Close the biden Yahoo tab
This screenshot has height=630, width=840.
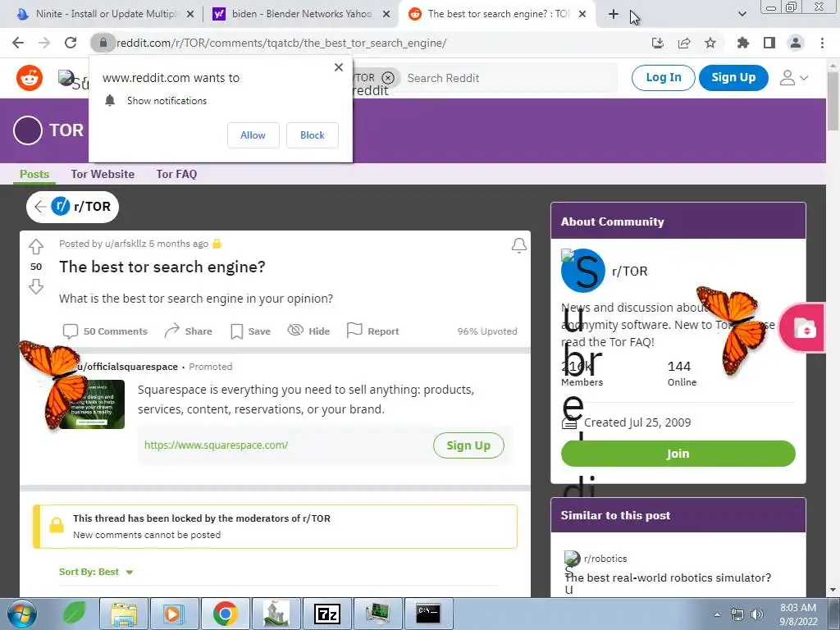tap(386, 14)
